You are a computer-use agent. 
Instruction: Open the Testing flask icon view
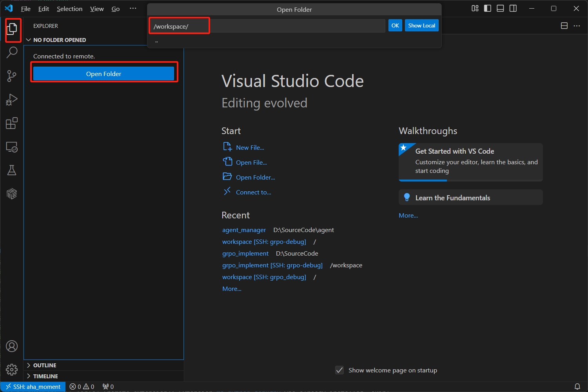coord(12,170)
